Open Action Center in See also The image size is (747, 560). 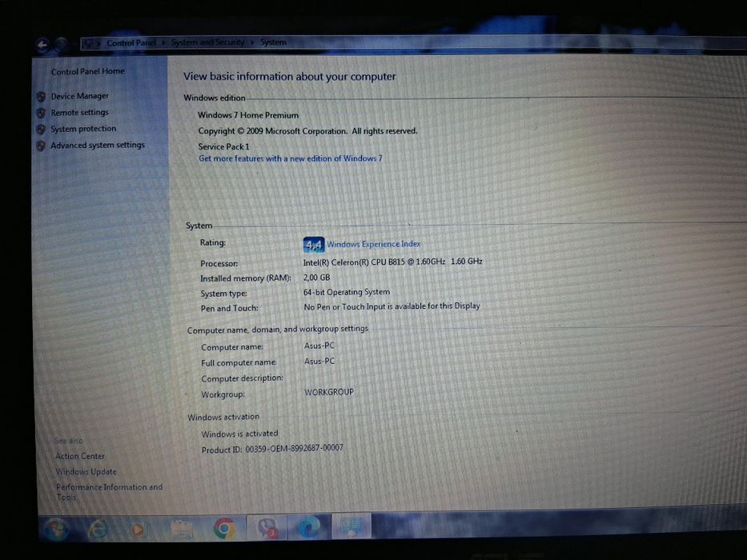point(79,456)
